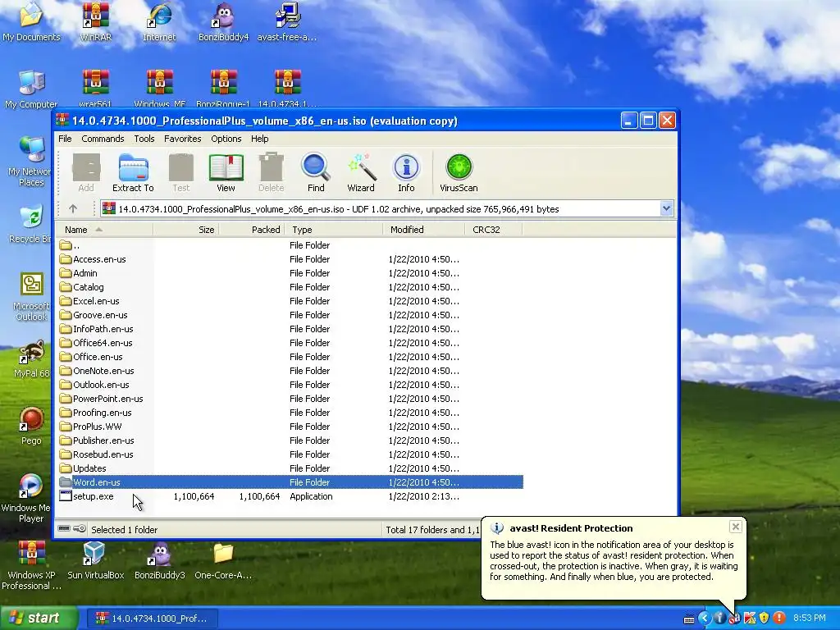The width and height of the screenshot is (840, 630).
Task: Select the Microsoft Outlook desktop icon
Action: (x=31, y=297)
